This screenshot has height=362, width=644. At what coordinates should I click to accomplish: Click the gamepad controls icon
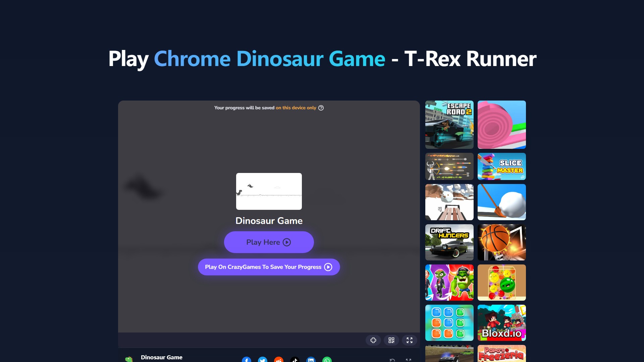point(373,340)
